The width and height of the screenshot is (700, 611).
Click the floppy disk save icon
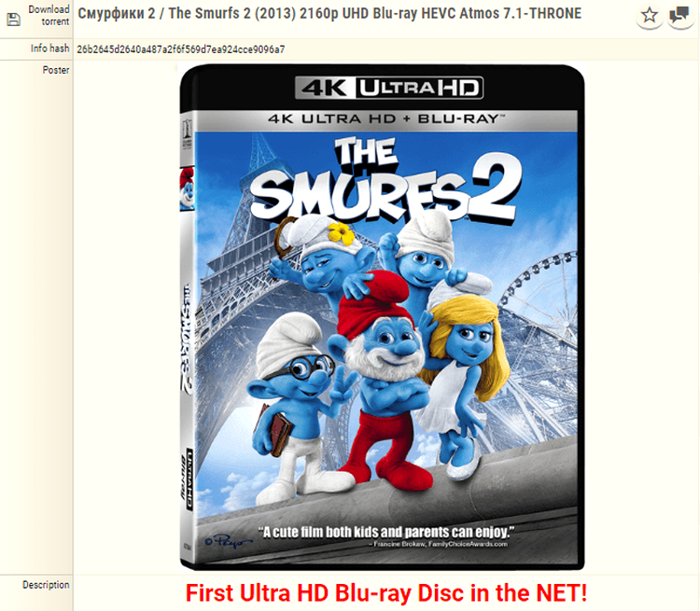point(14,20)
